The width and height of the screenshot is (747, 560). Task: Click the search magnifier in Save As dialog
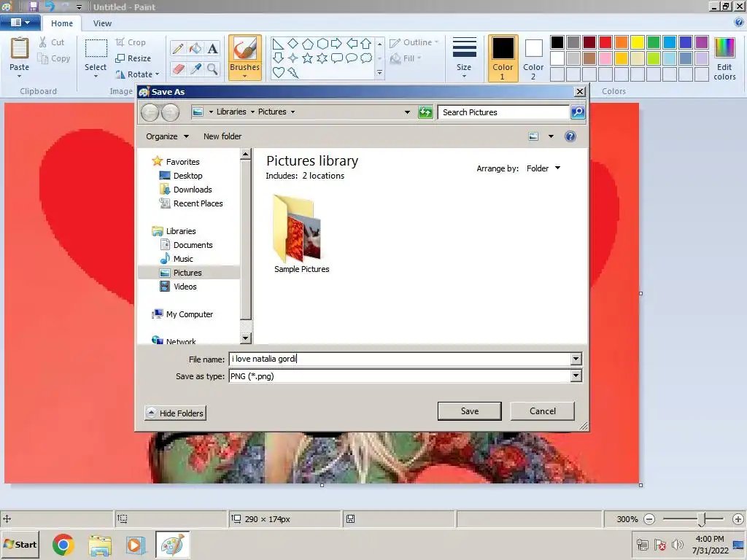pos(578,112)
